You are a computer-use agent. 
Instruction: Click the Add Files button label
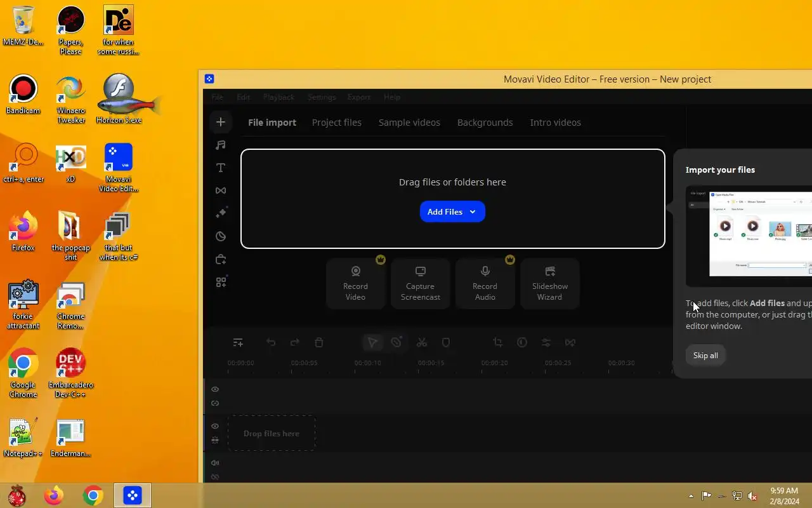445,212
